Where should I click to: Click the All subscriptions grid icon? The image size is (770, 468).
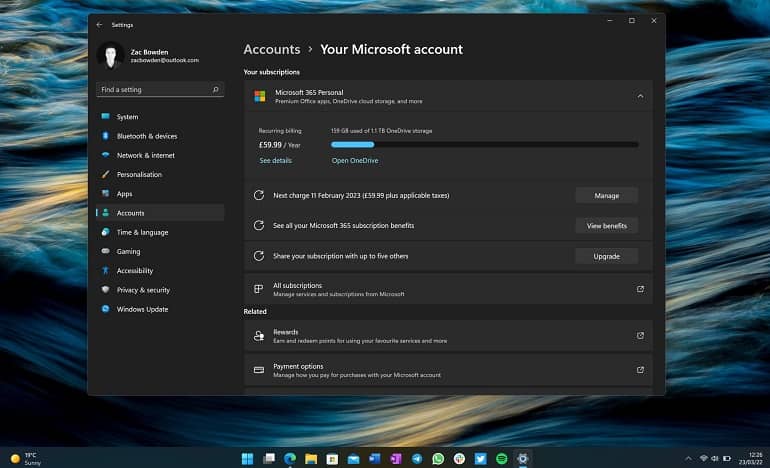point(259,289)
